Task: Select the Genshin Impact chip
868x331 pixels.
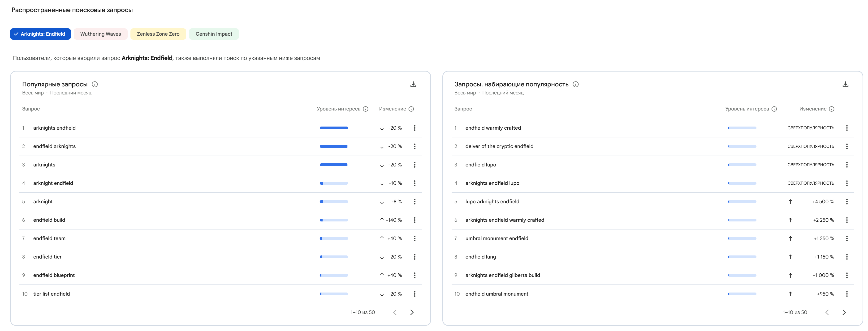Action: (214, 34)
